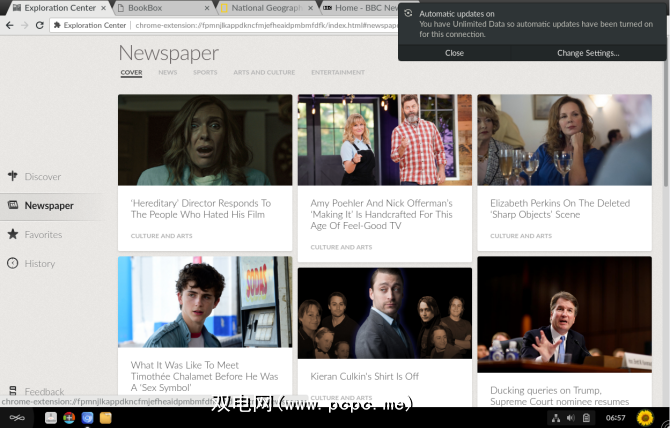The width and height of the screenshot is (670, 428).
Task: Click the Amy Poehler and Nick Offerman thumbnail
Action: point(384,140)
